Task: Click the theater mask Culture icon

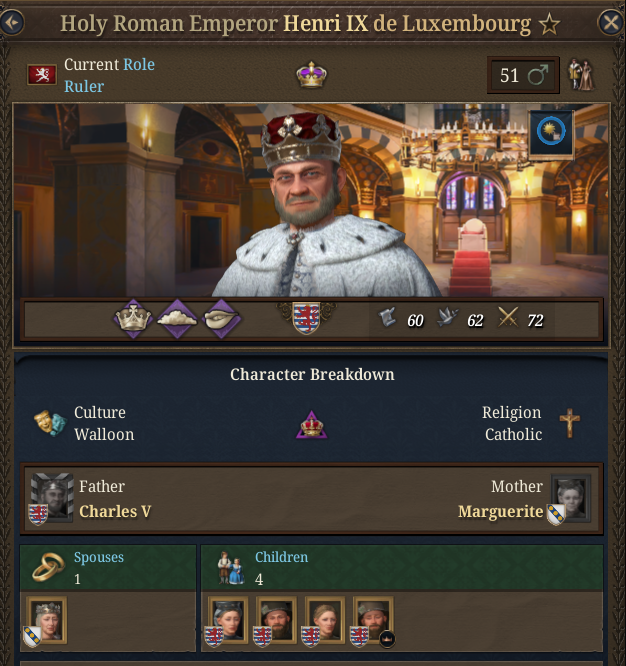Action: coord(47,423)
